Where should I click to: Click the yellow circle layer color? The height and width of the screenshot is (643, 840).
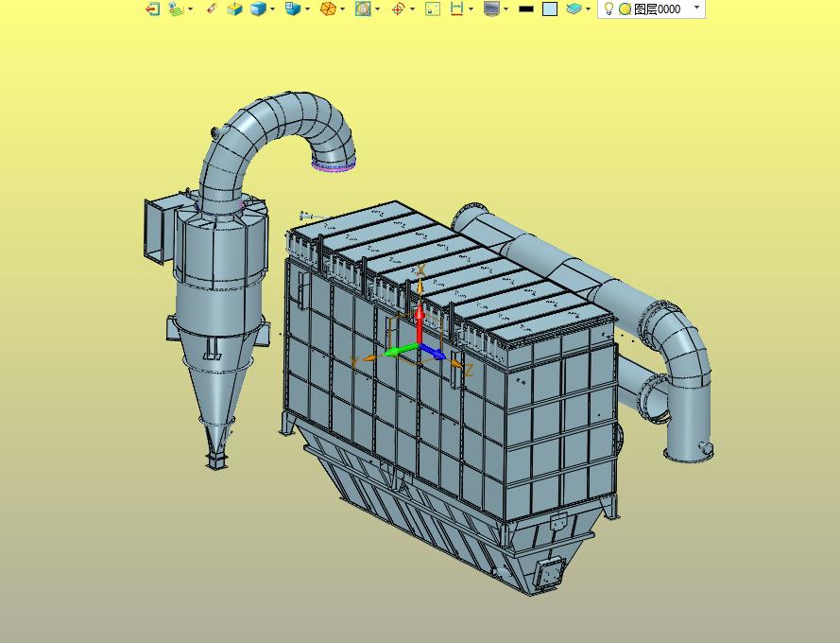click(625, 9)
